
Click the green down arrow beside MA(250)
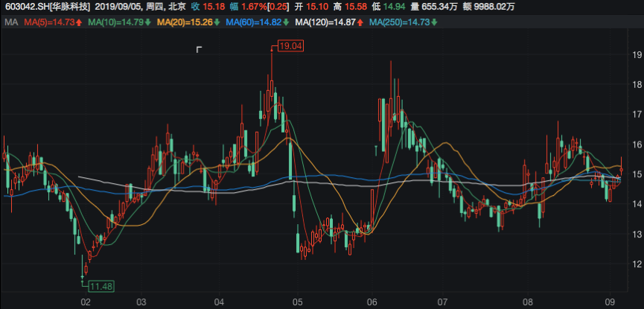pos(435,22)
